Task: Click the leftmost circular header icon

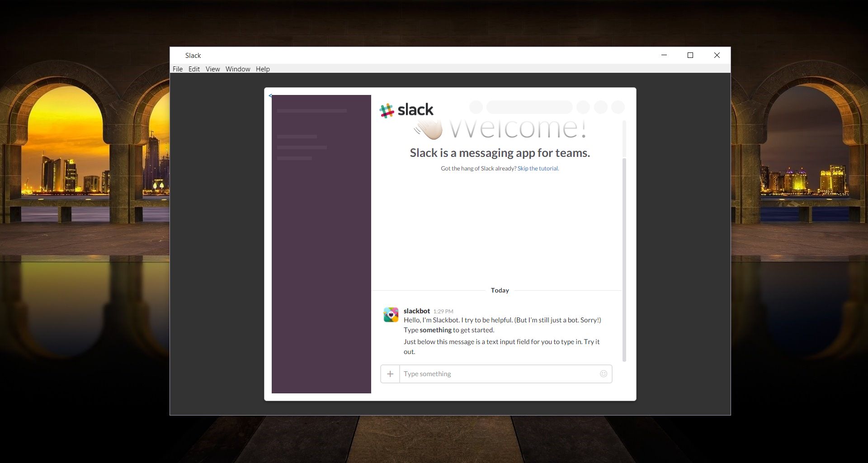Action: click(x=476, y=107)
